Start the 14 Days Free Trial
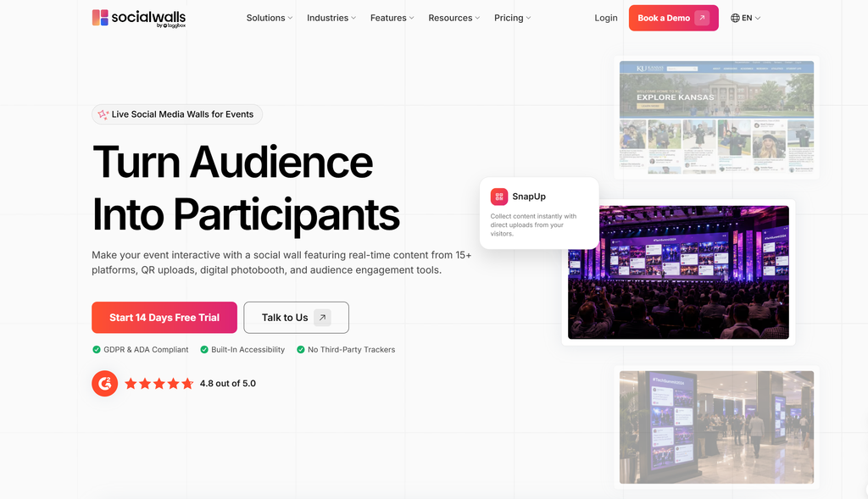The image size is (868, 499). 164,318
